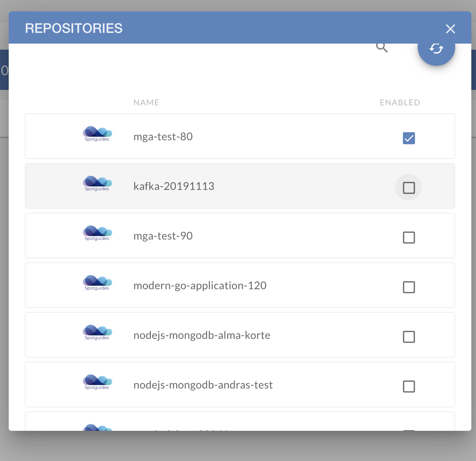
Task: Select the Spotguides logo next to mga-test-80
Action: pos(97,134)
